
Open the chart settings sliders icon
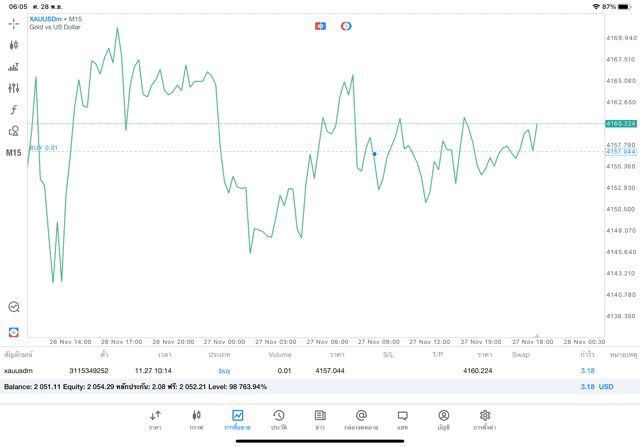tap(13, 88)
